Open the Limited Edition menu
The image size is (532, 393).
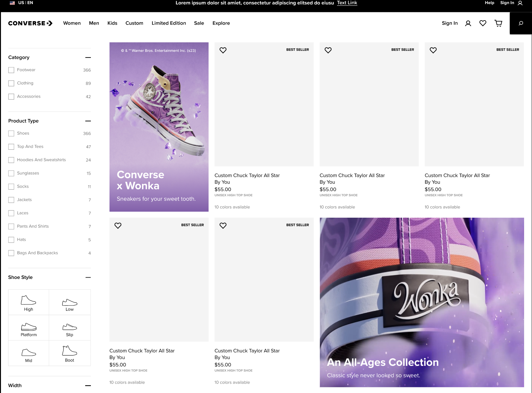tap(168, 23)
